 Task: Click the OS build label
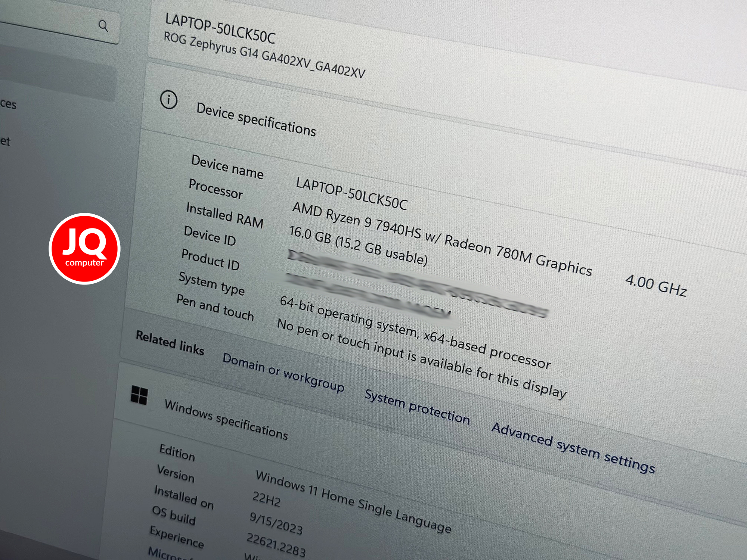pyautogui.click(x=174, y=515)
